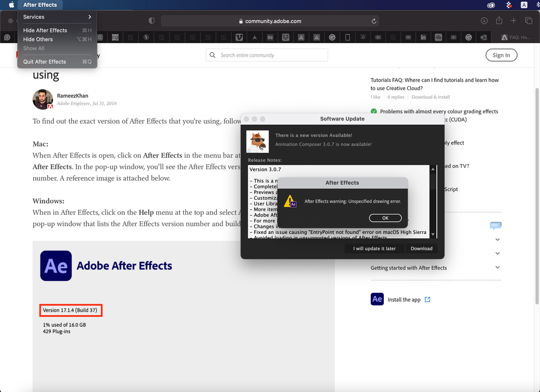Click Download in Software Update window

tap(421, 248)
